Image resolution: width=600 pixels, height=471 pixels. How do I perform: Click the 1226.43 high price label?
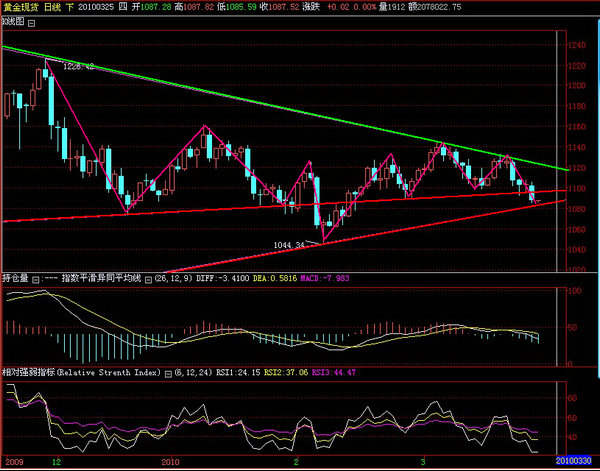point(78,67)
